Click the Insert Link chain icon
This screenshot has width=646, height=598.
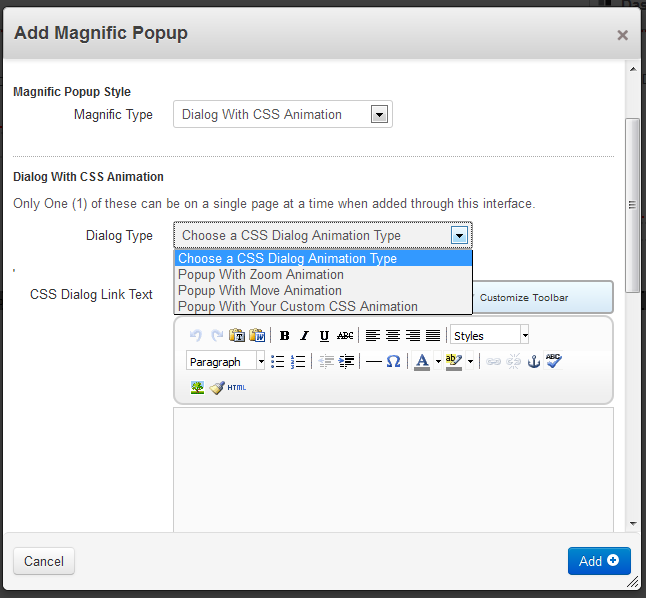click(x=493, y=361)
